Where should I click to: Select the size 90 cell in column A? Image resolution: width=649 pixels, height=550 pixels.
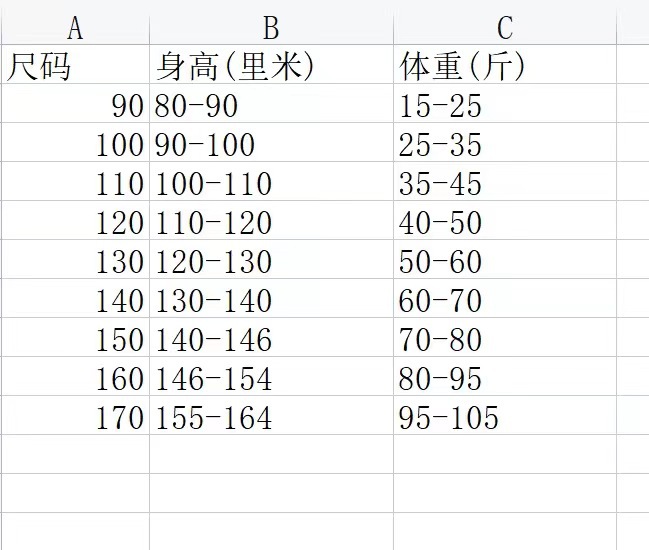click(x=75, y=106)
